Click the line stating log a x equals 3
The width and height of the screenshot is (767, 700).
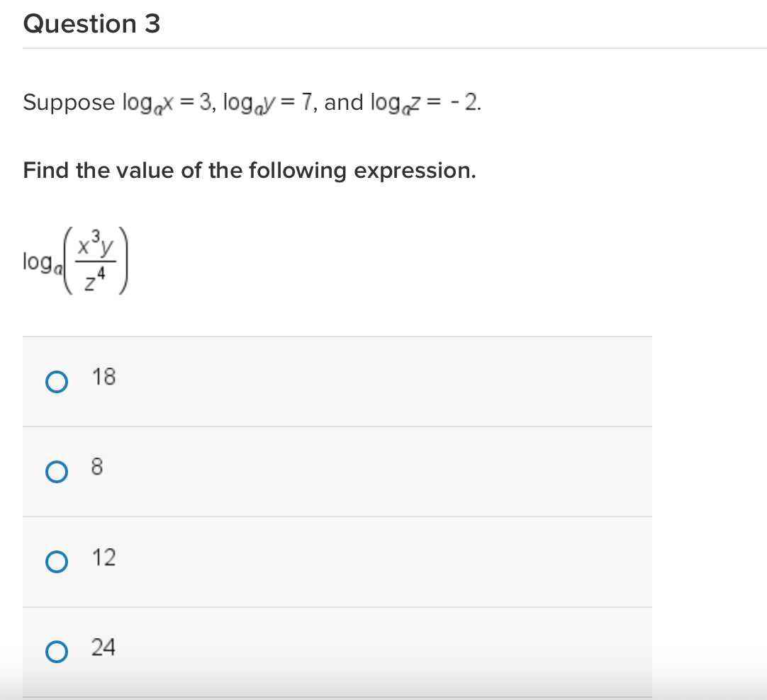coord(252,102)
